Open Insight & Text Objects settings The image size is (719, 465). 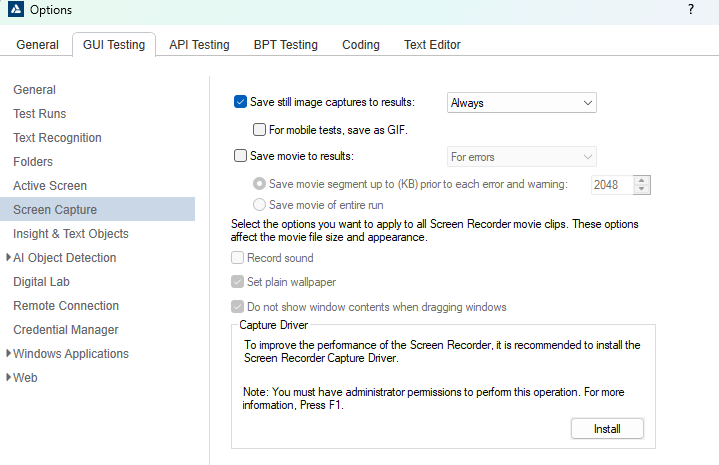[71, 234]
